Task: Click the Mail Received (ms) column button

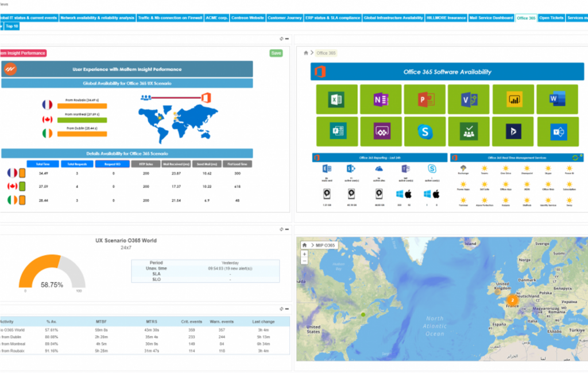Action: point(176,164)
